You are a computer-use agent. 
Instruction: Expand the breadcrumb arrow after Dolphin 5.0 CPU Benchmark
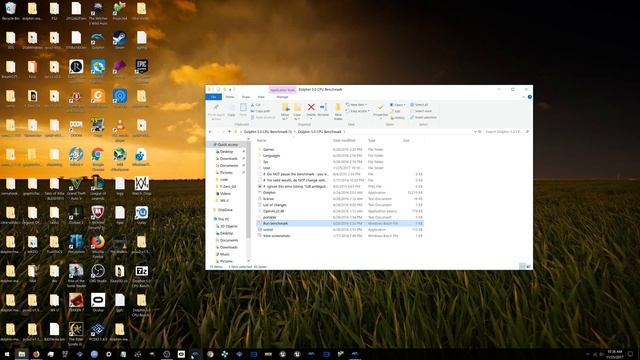click(x=344, y=132)
